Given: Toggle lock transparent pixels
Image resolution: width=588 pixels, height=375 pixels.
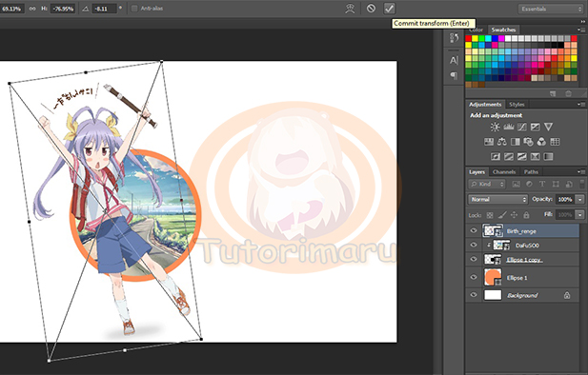Looking at the screenshot, I should click(490, 215).
